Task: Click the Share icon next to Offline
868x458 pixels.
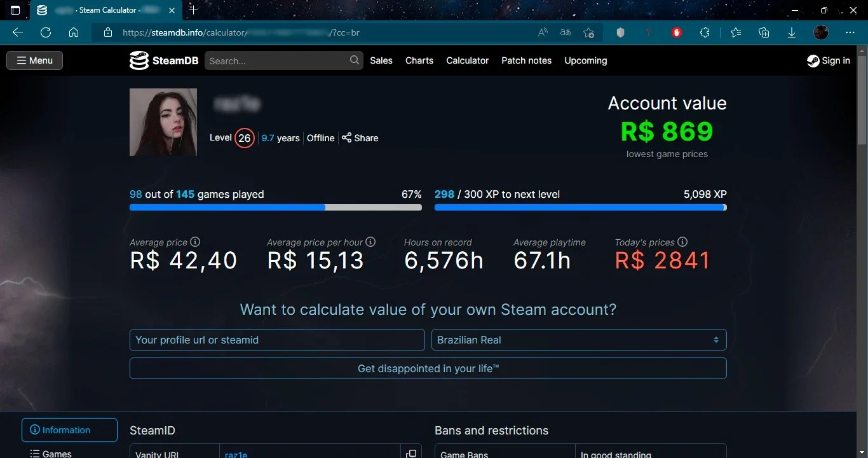Action: [346, 137]
